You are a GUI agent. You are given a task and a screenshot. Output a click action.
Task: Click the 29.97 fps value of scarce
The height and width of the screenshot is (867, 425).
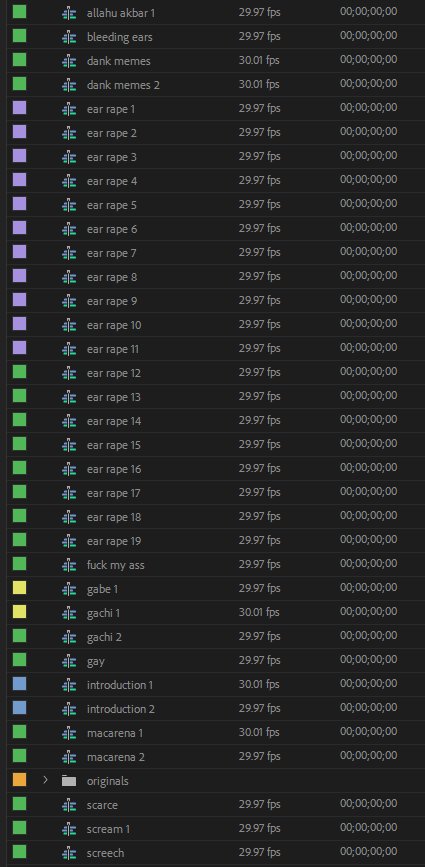click(259, 805)
